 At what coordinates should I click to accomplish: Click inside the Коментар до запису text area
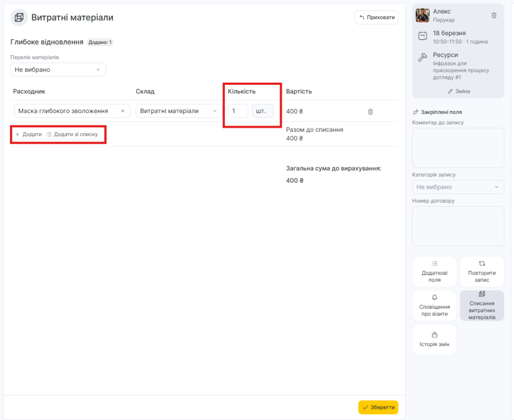[458, 148]
